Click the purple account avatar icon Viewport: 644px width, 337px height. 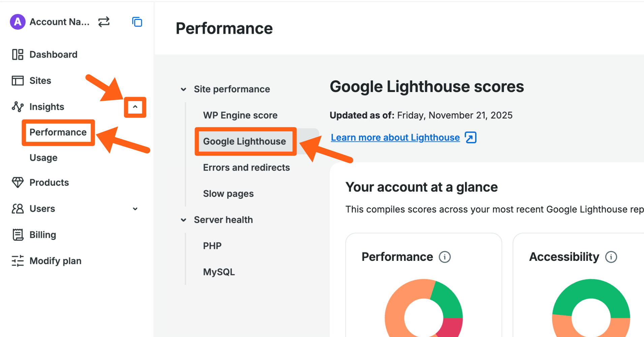point(18,22)
